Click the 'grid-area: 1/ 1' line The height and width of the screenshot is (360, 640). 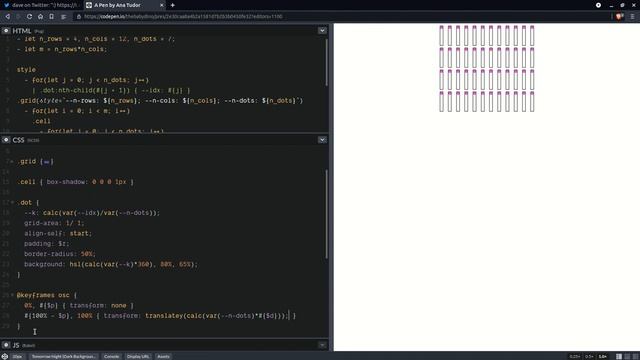point(54,223)
